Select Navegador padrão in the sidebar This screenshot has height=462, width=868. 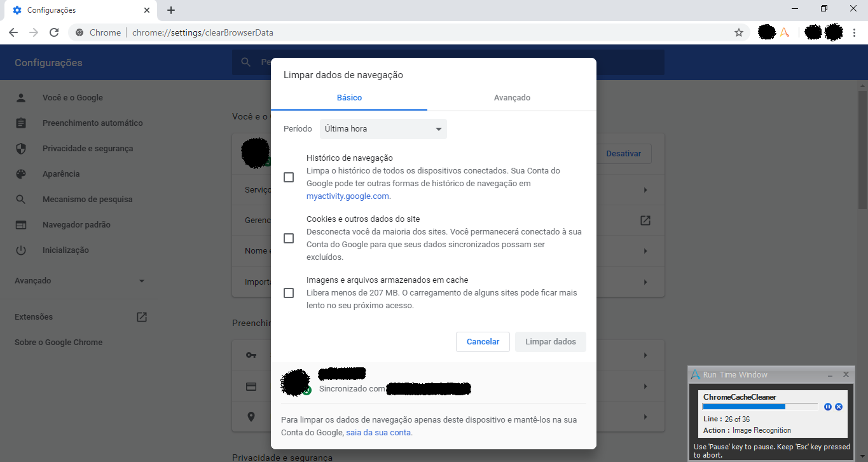(76, 225)
